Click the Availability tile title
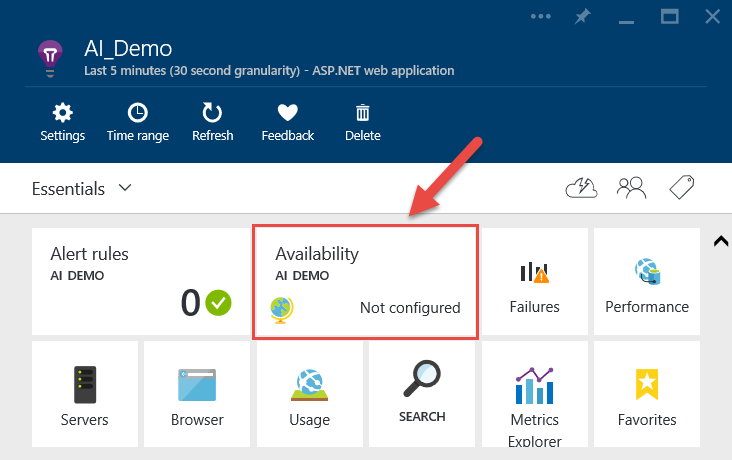732x460 pixels. (317, 254)
